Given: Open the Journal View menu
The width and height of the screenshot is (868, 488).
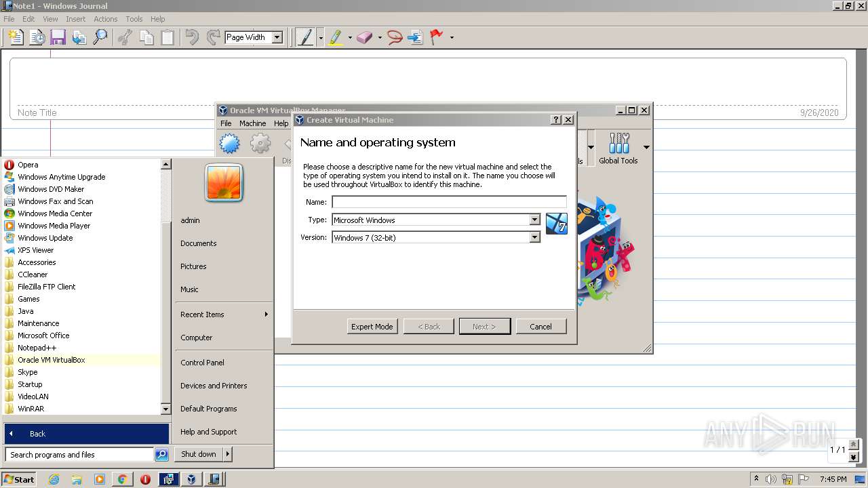Looking at the screenshot, I should tap(50, 19).
